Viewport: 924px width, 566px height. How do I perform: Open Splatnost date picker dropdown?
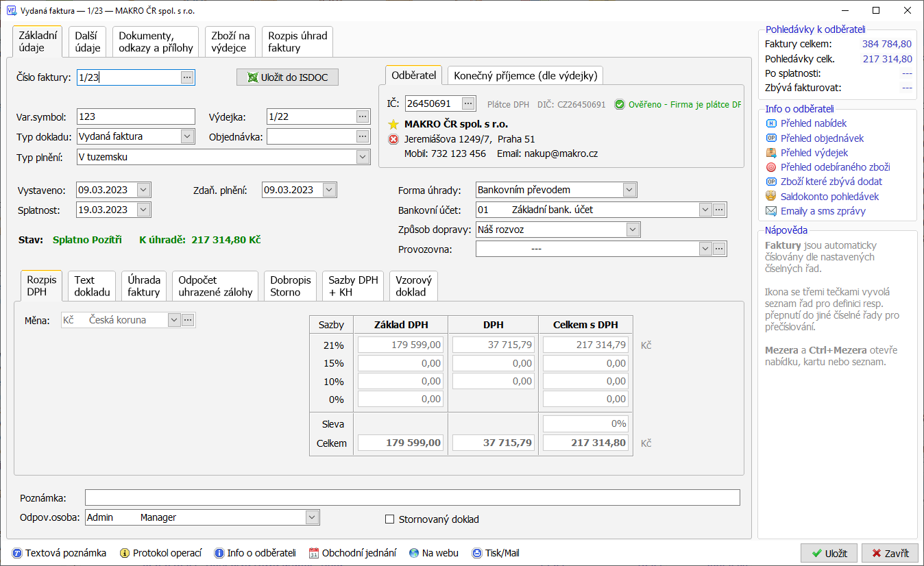pos(143,210)
